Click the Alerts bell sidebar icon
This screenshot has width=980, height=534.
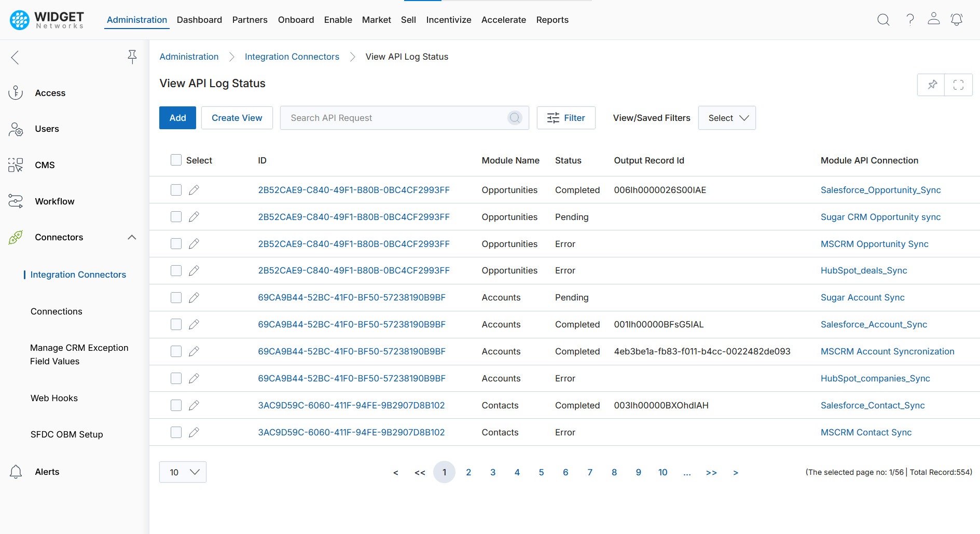[16, 472]
